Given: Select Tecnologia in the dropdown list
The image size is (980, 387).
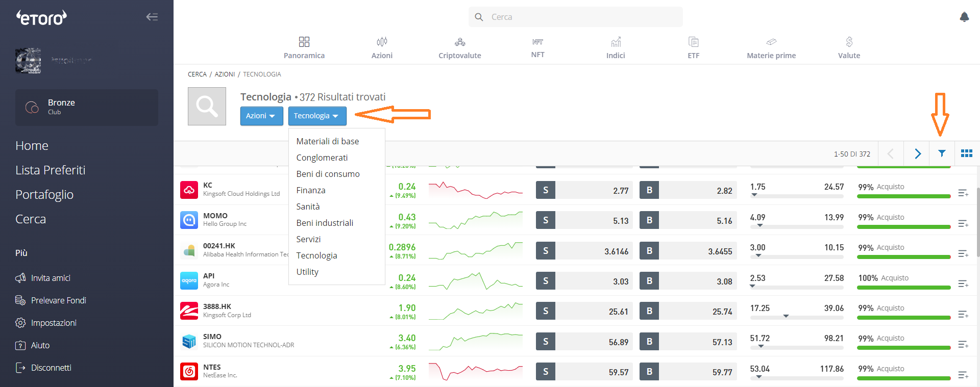Looking at the screenshot, I should tap(316, 255).
